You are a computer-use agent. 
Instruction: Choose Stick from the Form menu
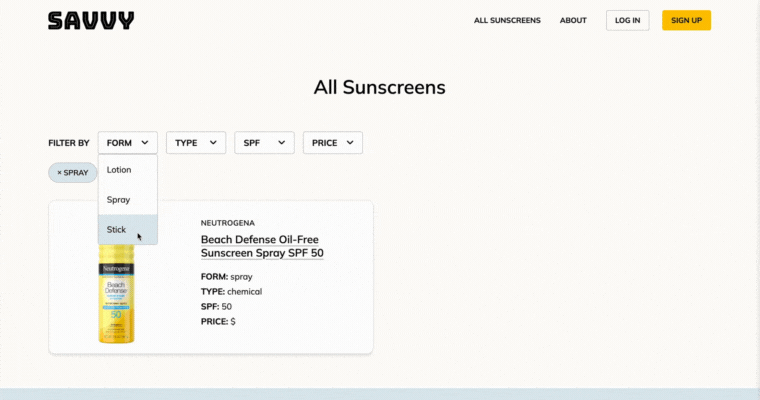tap(127, 229)
